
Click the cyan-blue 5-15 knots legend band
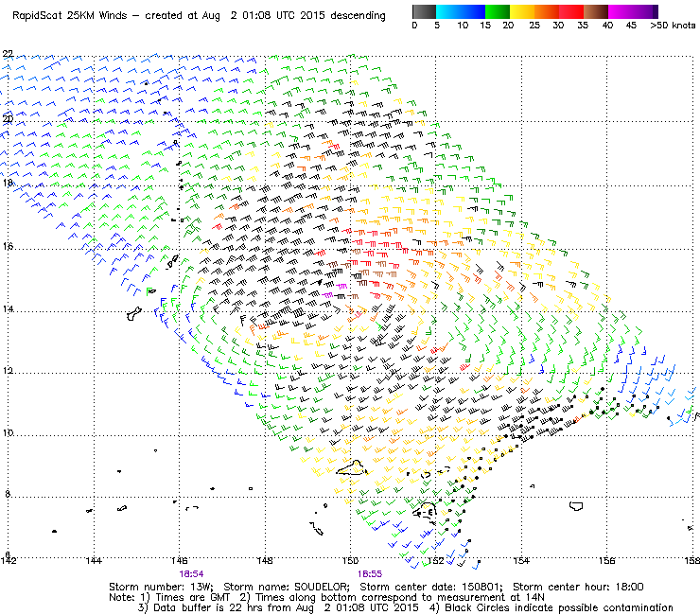tap(461, 11)
